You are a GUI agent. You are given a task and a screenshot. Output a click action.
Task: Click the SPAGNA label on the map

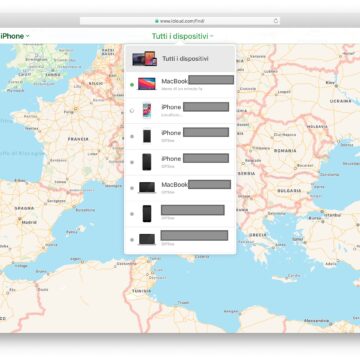(24, 208)
